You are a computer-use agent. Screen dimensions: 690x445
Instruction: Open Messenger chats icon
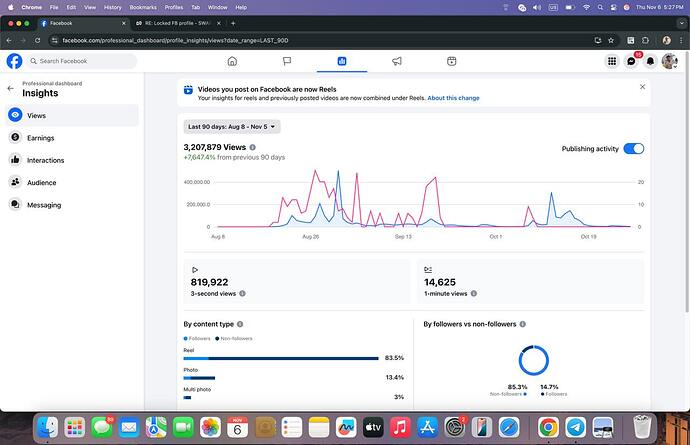[x=631, y=61]
